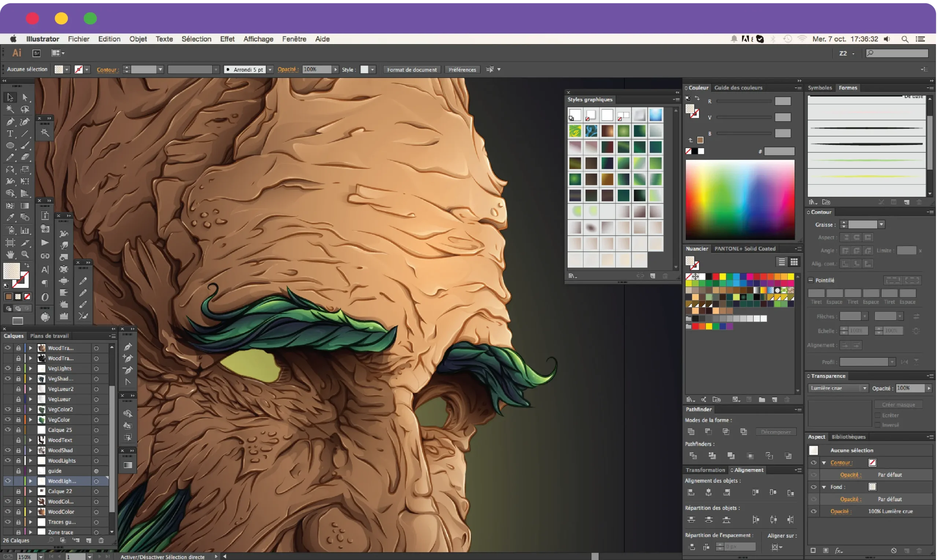The height and width of the screenshot is (560, 938).
Task: Select the Type (T) tool
Action: [x=10, y=134]
